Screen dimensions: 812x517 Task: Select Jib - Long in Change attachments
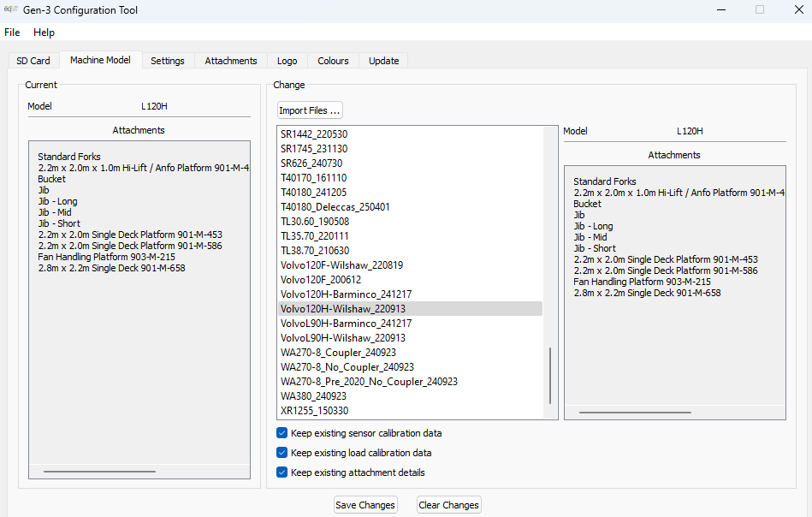593,226
